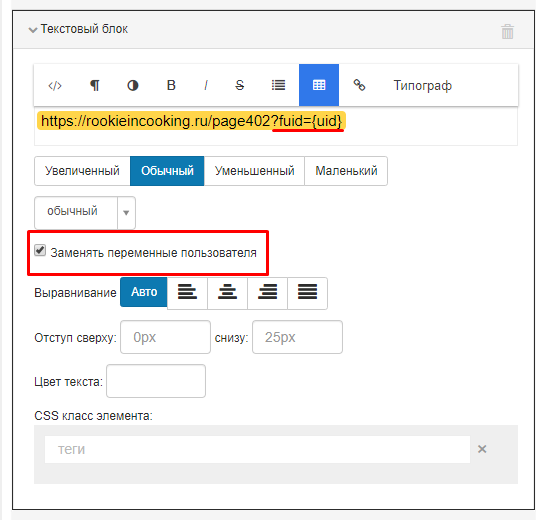Click the paragraph format icon
545x520 pixels.
click(95, 85)
